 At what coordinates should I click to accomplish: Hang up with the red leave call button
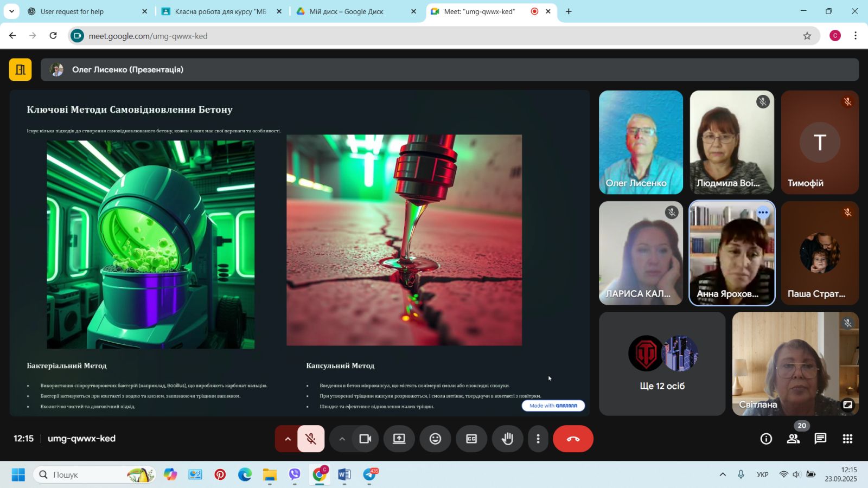[573, 439]
